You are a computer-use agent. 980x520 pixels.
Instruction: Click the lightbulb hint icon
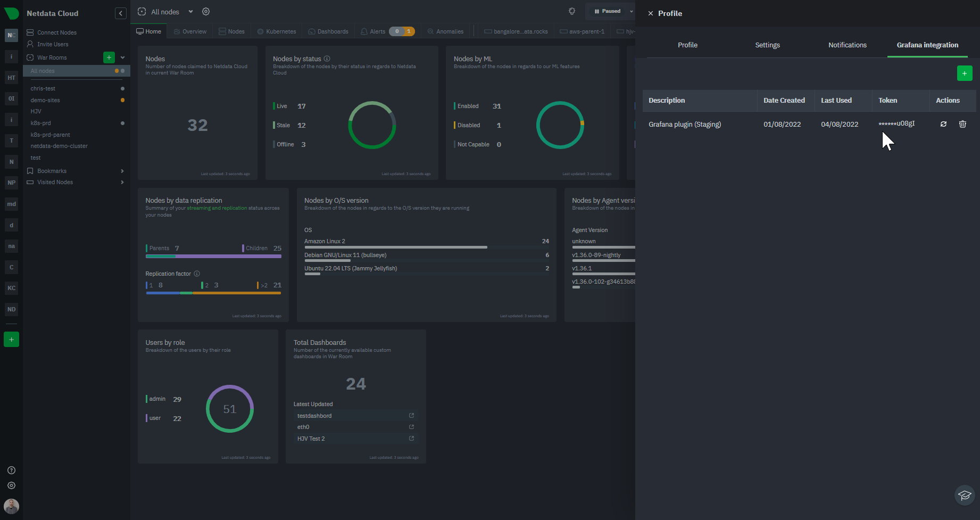point(572,11)
